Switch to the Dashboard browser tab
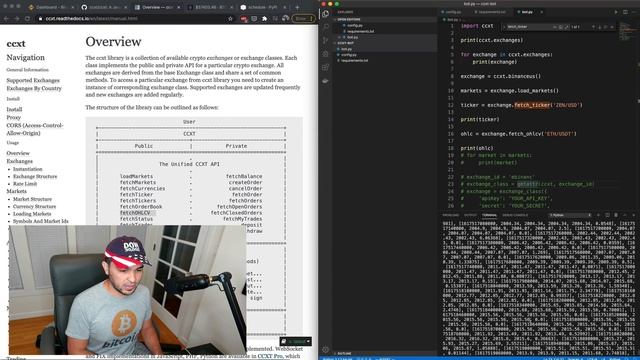 tap(51, 7)
